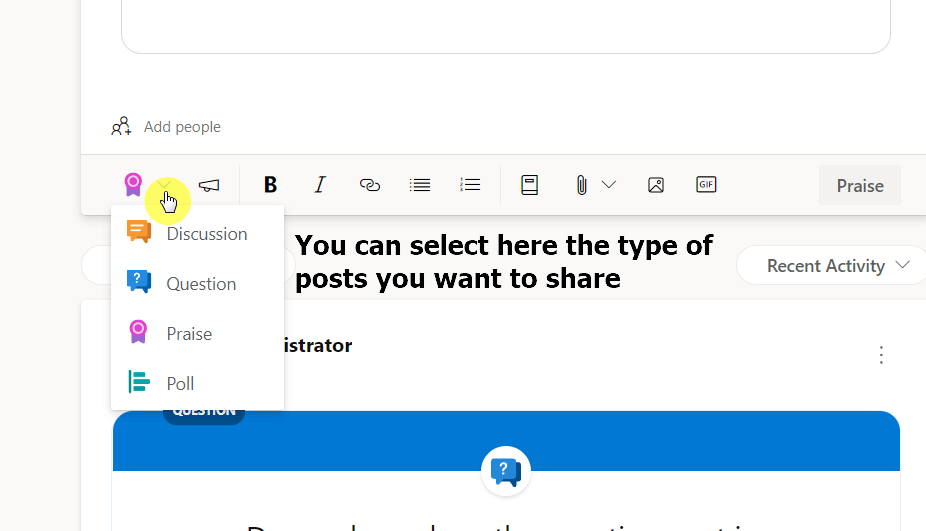926x531 pixels.
Task: Click the Add people icon
Action: coord(121,126)
